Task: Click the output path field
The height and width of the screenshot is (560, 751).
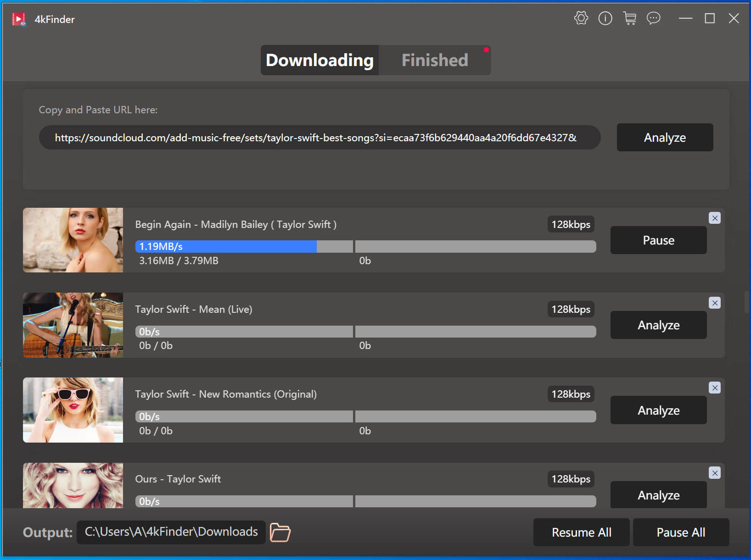Action: [171, 532]
